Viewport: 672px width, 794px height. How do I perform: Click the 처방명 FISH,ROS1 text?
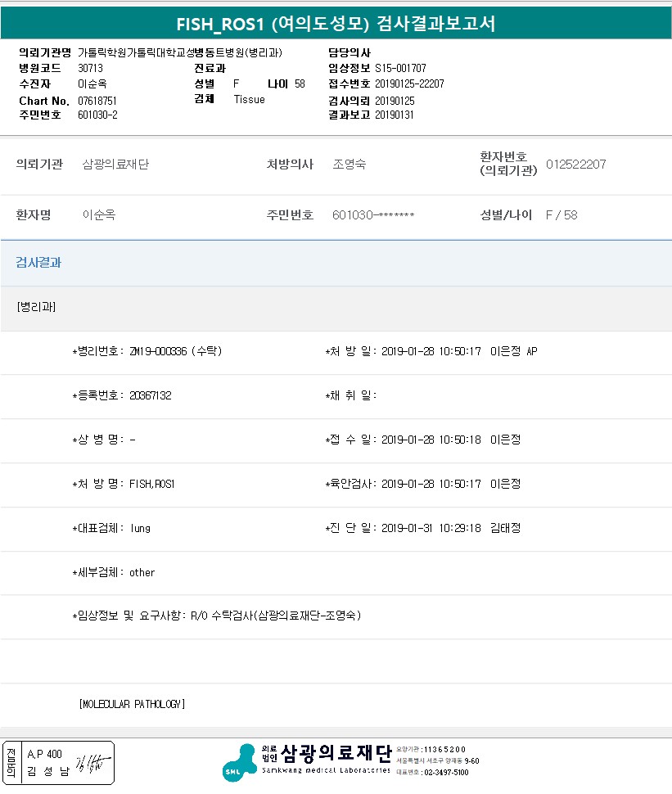pyautogui.click(x=151, y=484)
